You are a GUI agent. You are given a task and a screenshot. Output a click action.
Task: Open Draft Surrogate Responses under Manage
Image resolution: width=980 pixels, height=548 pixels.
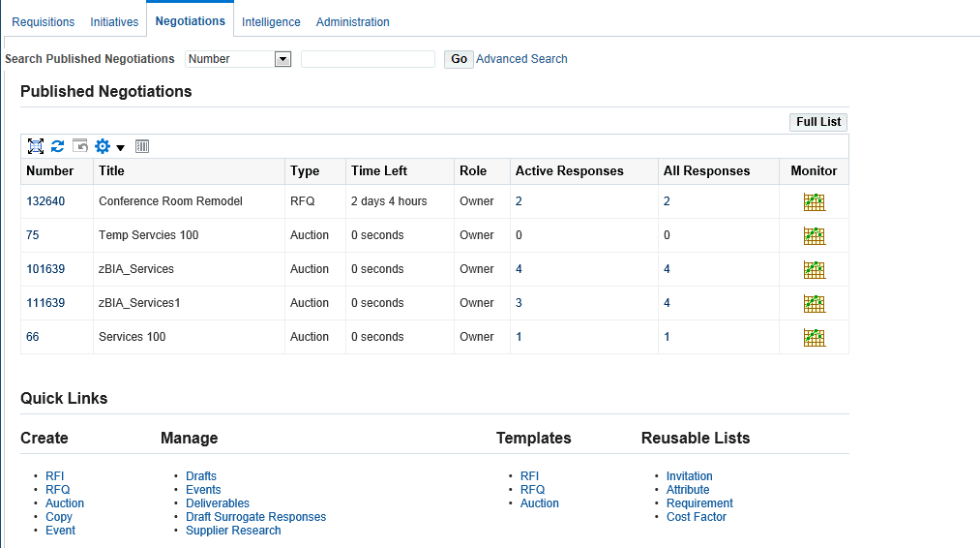tap(255, 517)
